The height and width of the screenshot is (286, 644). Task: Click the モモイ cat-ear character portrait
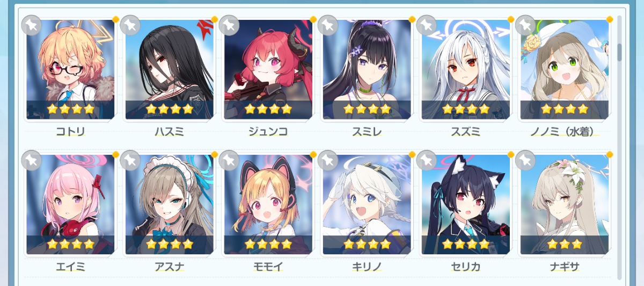point(268,205)
